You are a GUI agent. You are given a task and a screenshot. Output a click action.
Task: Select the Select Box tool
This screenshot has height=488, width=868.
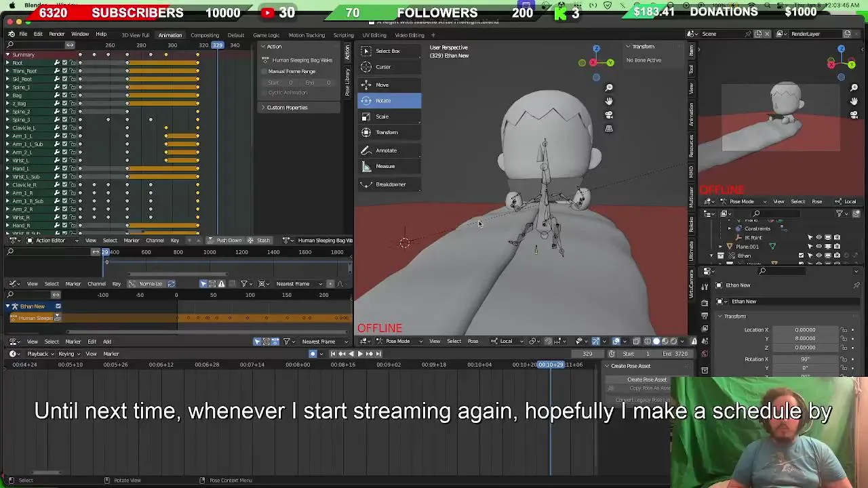[x=389, y=51]
